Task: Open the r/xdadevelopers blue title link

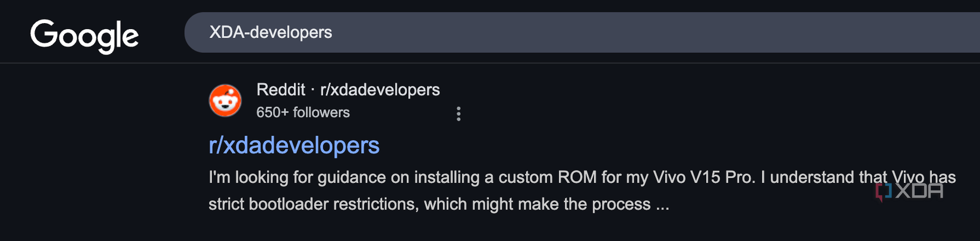Action: click(x=294, y=145)
